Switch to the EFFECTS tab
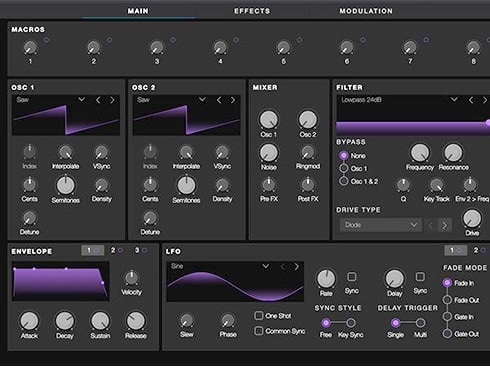This screenshot has height=368, width=490. 252,11
